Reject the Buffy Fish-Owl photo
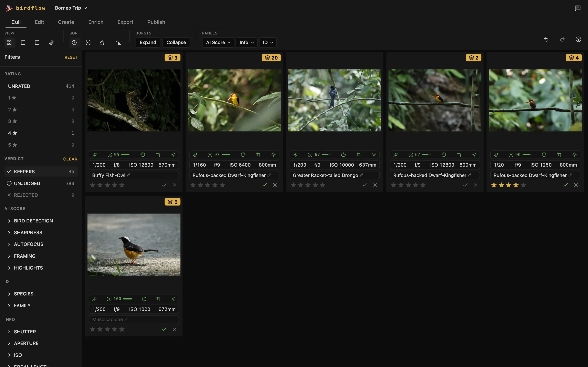The image size is (588, 367). coord(174,185)
